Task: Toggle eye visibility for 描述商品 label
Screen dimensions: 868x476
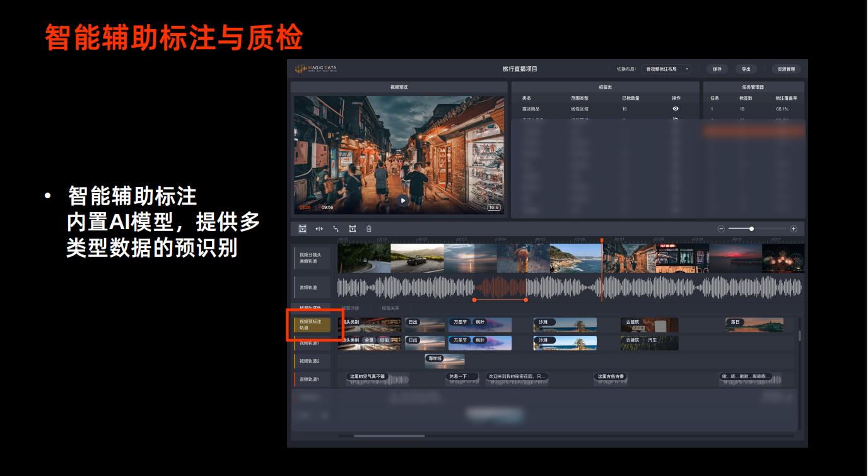Action: click(676, 109)
